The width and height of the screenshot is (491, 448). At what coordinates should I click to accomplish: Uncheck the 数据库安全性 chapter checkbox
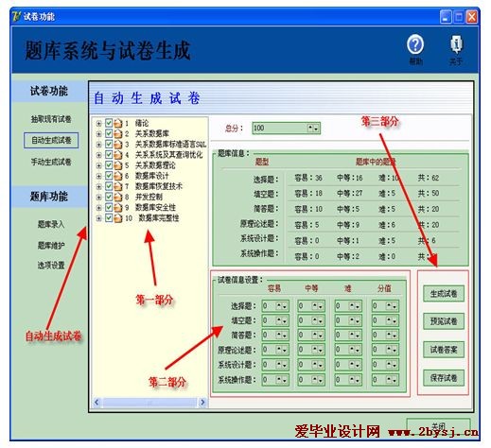[x=109, y=207]
